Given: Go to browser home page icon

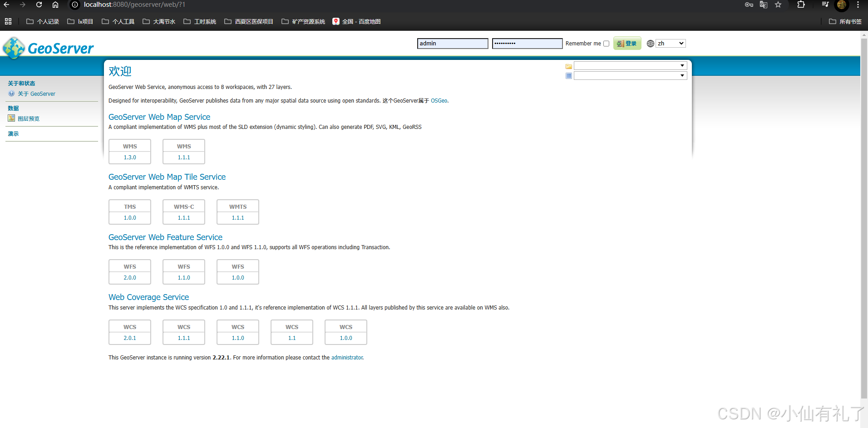Looking at the screenshot, I should [x=55, y=5].
